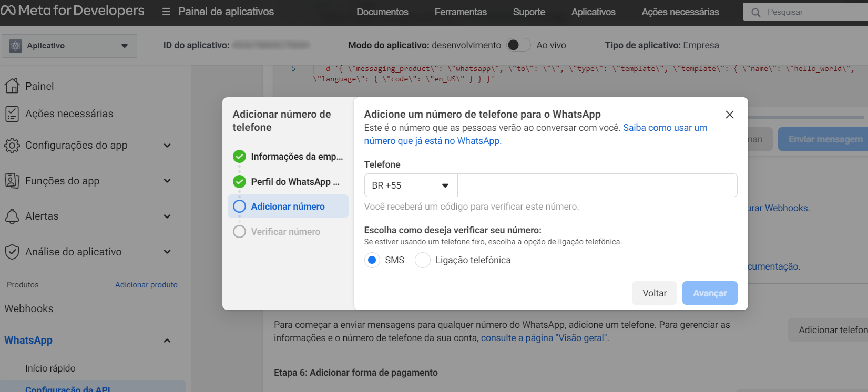Open the Visão geral page link
This screenshot has width=868, height=392.
click(x=545, y=338)
